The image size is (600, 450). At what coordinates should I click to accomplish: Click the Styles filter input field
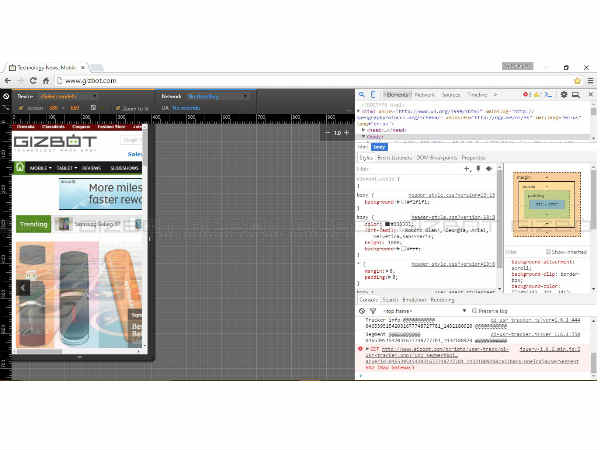click(x=409, y=168)
